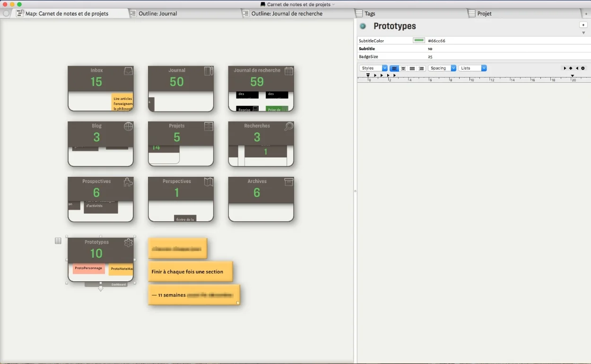Click the Projet tab icon
Screen dimensions: 591x364
pyautogui.click(x=471, y=14)
